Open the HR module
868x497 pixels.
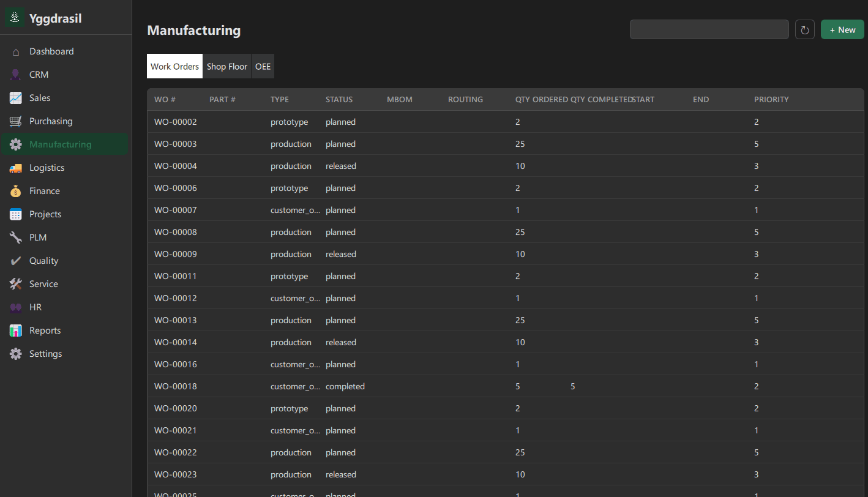[35, 307]
